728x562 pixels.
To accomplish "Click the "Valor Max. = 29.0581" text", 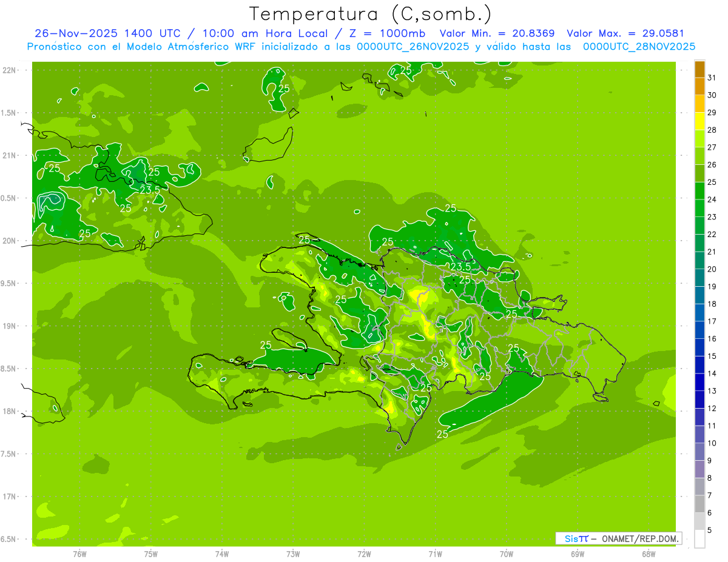I will (x=625, y=33).
